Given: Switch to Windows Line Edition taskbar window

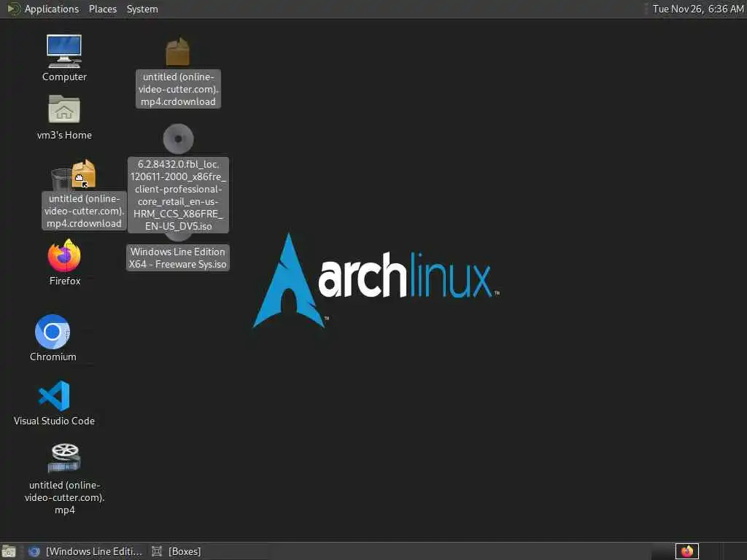Looking at the screenshot, I should [85, 551].
